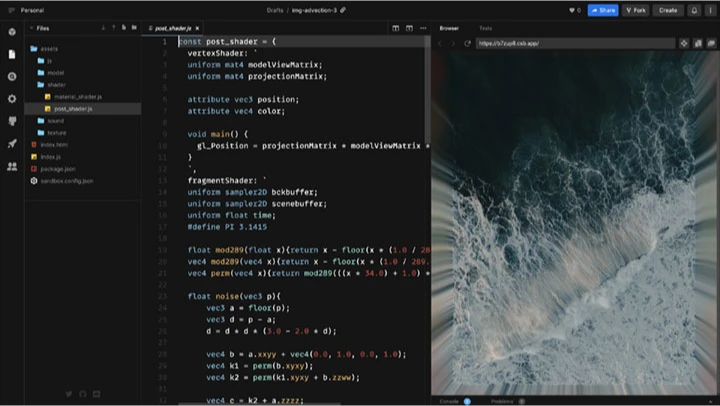Open the GitHub sidebar icon
720x406 pixels.
tap(12, 121)
